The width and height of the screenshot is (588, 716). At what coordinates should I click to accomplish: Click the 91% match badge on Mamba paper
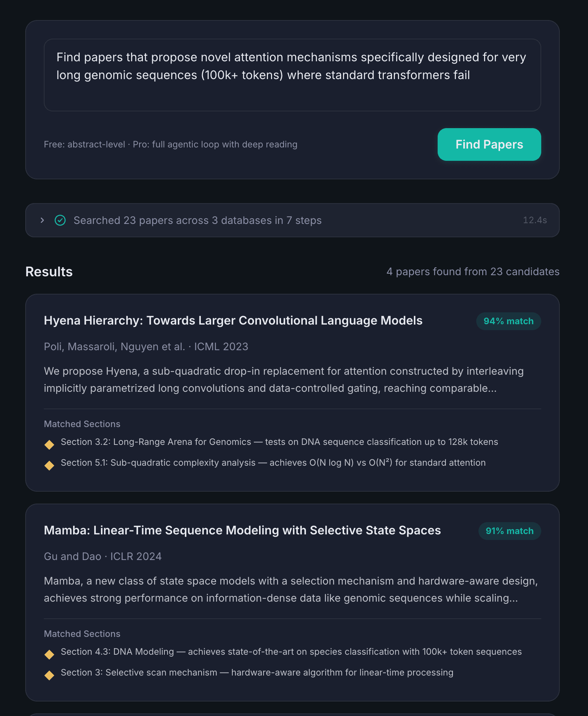(x=509, y=531)
